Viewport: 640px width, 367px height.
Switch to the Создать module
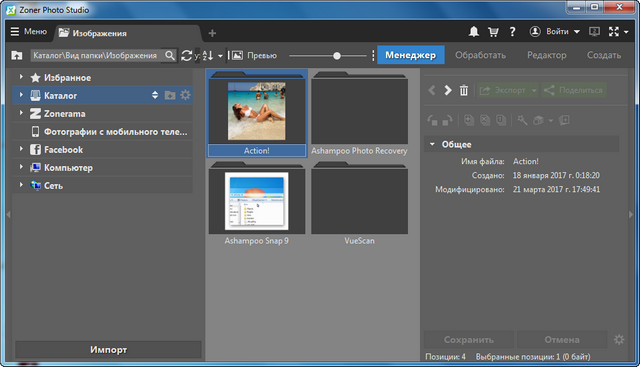(604, 55)
